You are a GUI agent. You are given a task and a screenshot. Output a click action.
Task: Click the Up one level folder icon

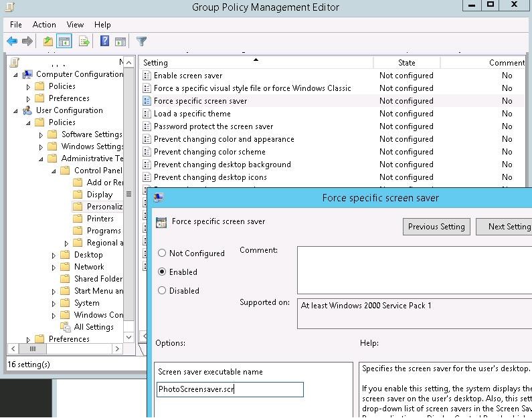[48, 41]
